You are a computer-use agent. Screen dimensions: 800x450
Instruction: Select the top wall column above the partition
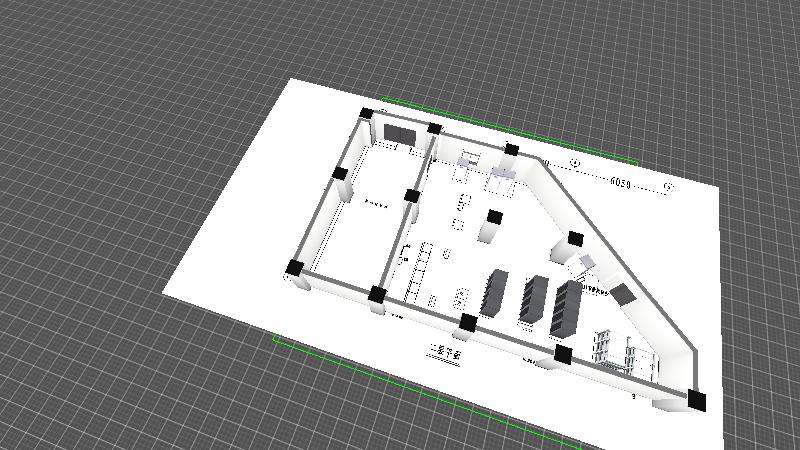(x=434, y=128)
